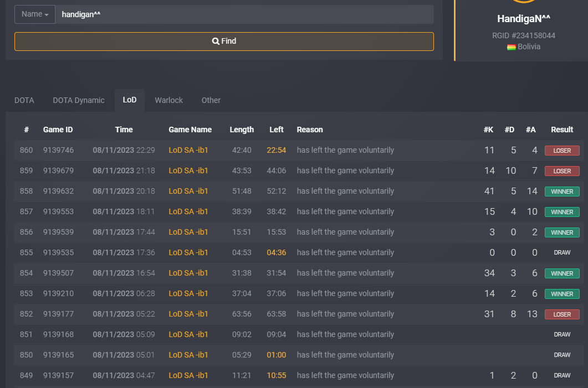
Task: Click the WINNER badge for game 9139539
Action: coord(562,232)
